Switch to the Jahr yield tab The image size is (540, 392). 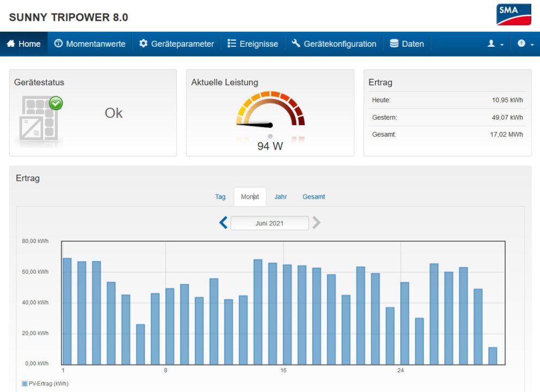[281, 197]
